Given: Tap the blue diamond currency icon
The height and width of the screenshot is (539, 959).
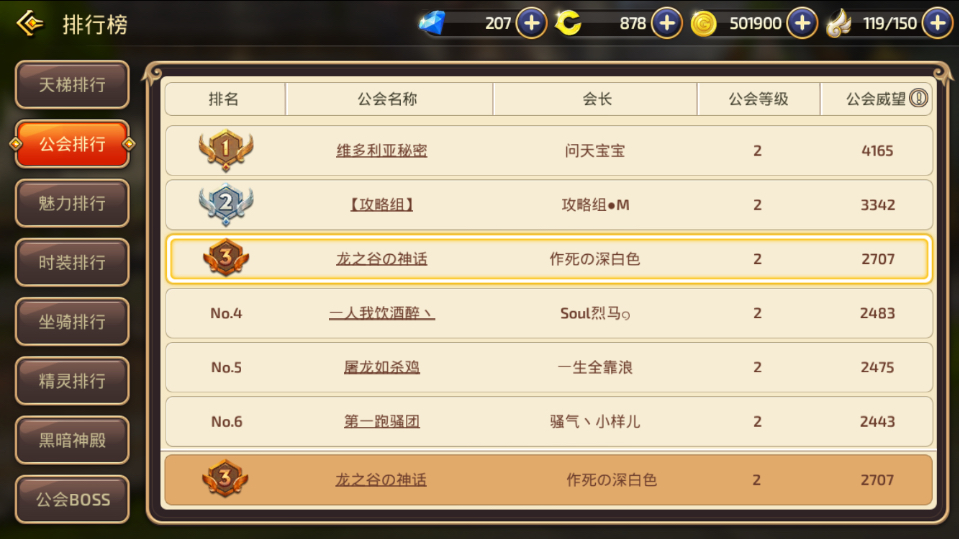Looking at the screenshot, I should coord(432,23).
